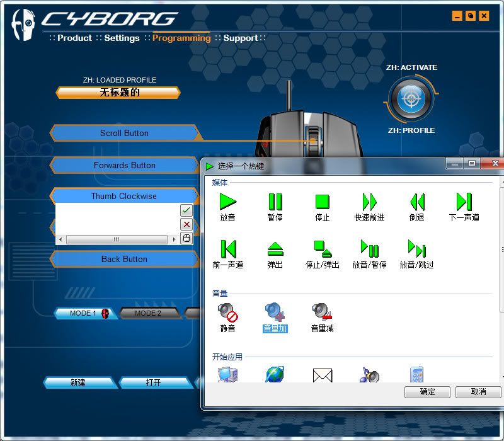Select the Next Track (下一声道) icon
The width and height of the screenshot is (504, 441).
[464, 202]
